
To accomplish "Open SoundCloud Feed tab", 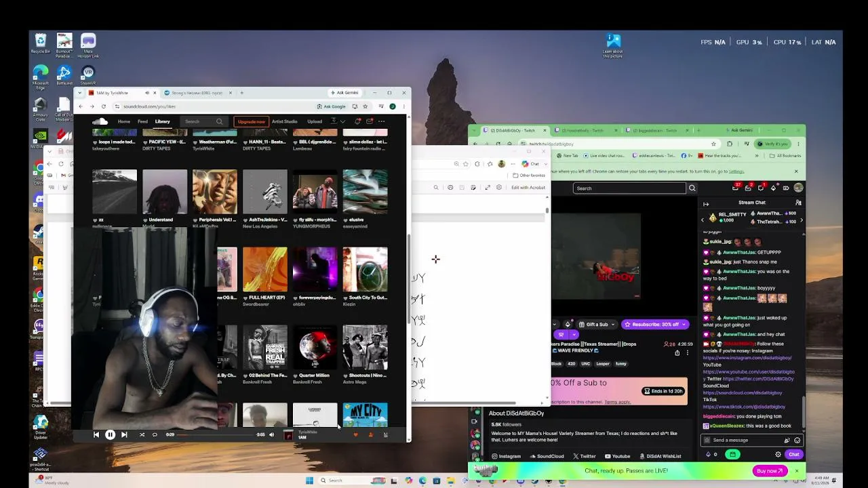I will click(x=142, y=121).
